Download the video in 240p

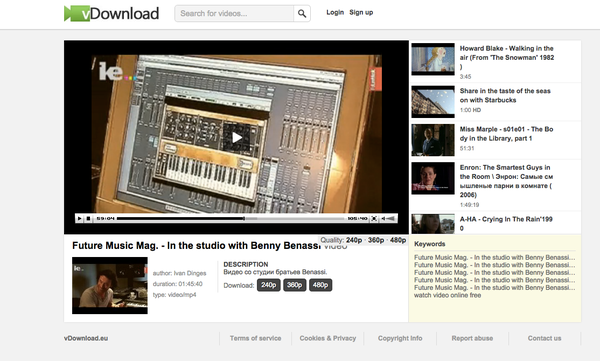click(x=269, y=285)
